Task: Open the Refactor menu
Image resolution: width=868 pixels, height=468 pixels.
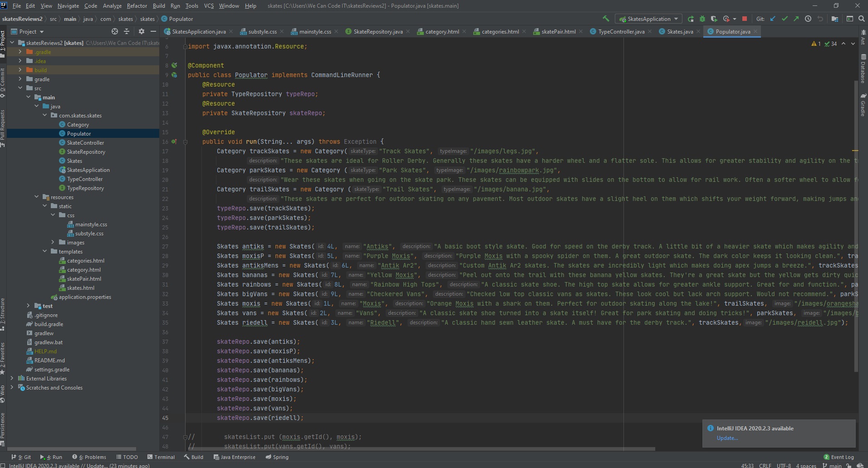Action: tap(137, 5)
